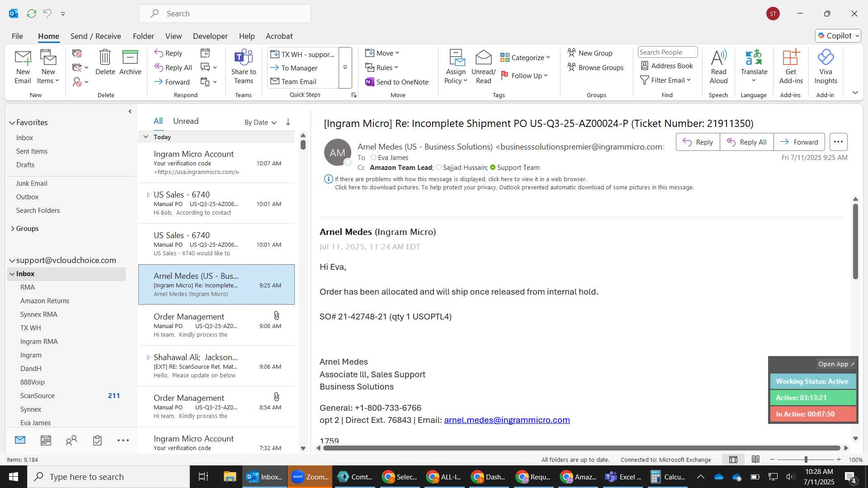Image resolution: width=868 pixels, height=488 pixels.
Task: Open the Folder tab
Action: point(143,36)
